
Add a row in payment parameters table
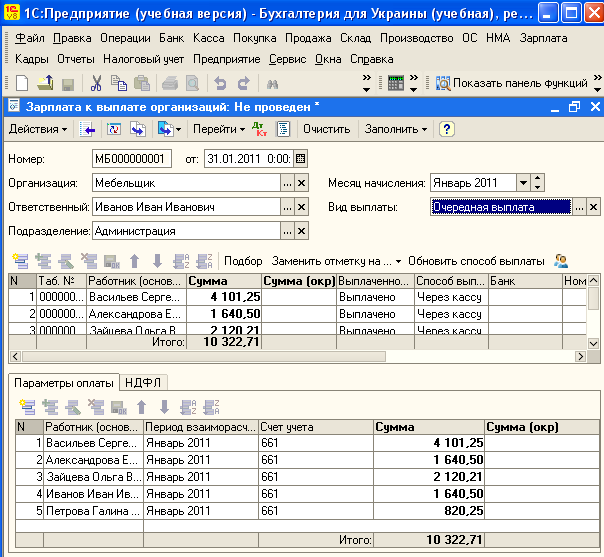[28, 407]
